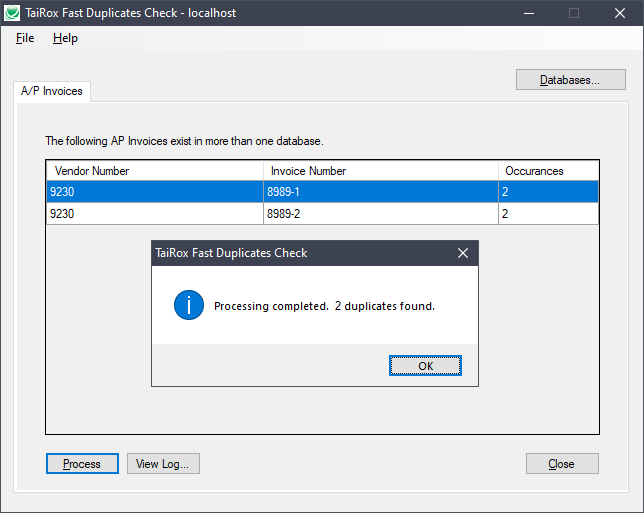Switch to the A/P Invoices tab
The height and width of the screenshot is (513, 644).
tap(53, 91)
